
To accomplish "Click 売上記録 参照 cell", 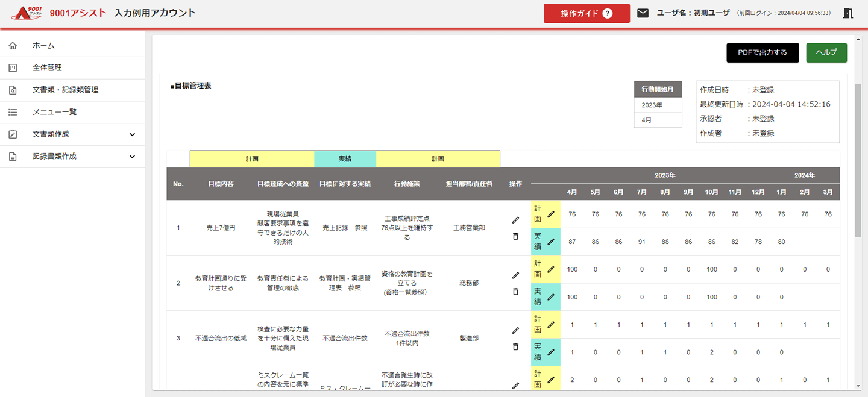I will (345, 228).
